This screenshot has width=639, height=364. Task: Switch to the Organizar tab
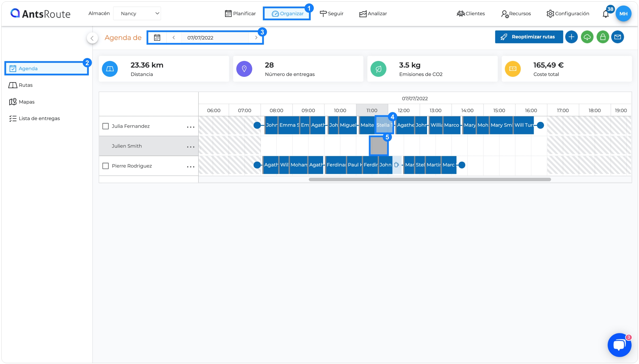pyautogui.click(x=287, y=14)
